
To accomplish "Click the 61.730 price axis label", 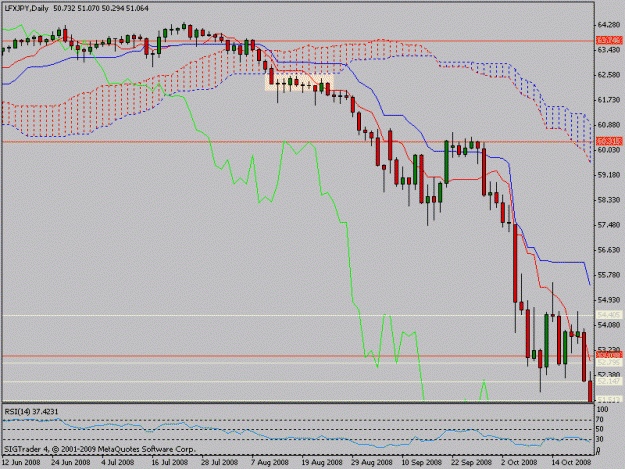I will [609, 100].
